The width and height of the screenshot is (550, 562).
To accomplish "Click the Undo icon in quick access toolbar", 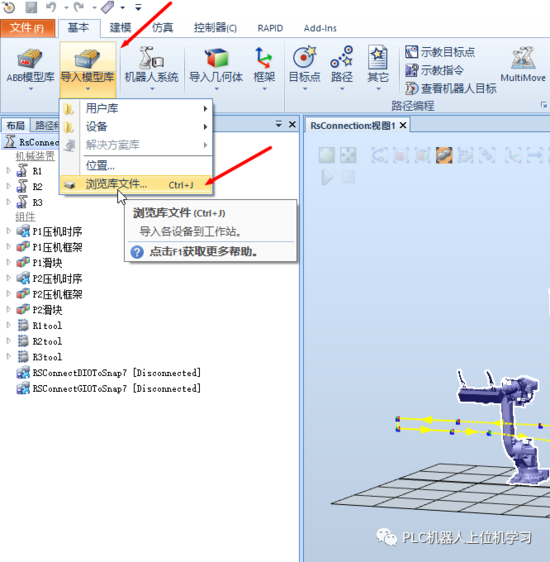I will point(51,7).
